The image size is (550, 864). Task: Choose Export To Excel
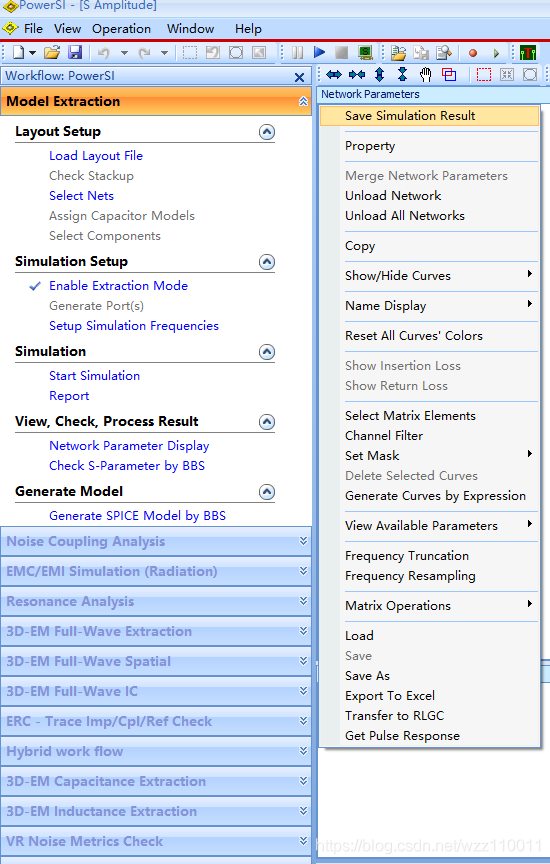click(429, 695)
